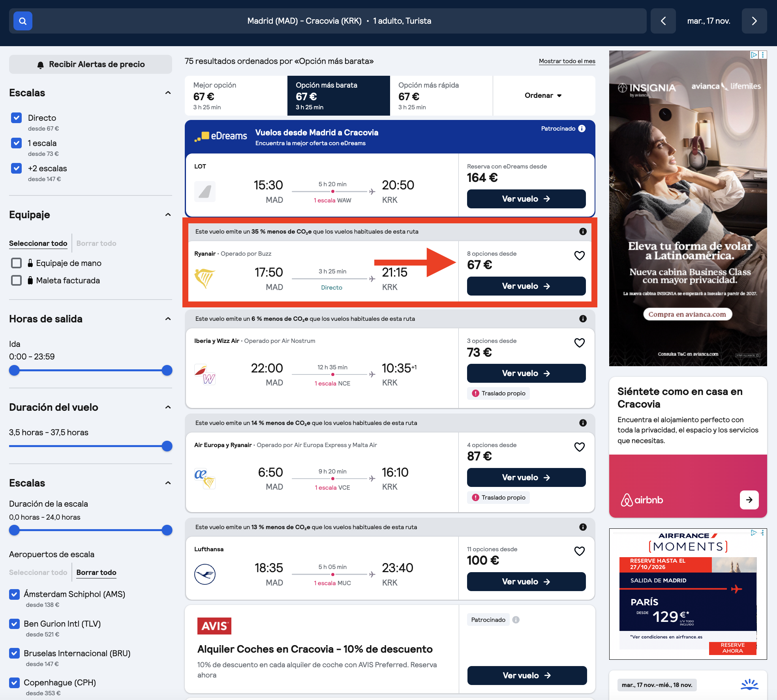This screenshot has width=777, height=700.
Task: Click Mostrar todo el mes link
Action: [567, 61]
